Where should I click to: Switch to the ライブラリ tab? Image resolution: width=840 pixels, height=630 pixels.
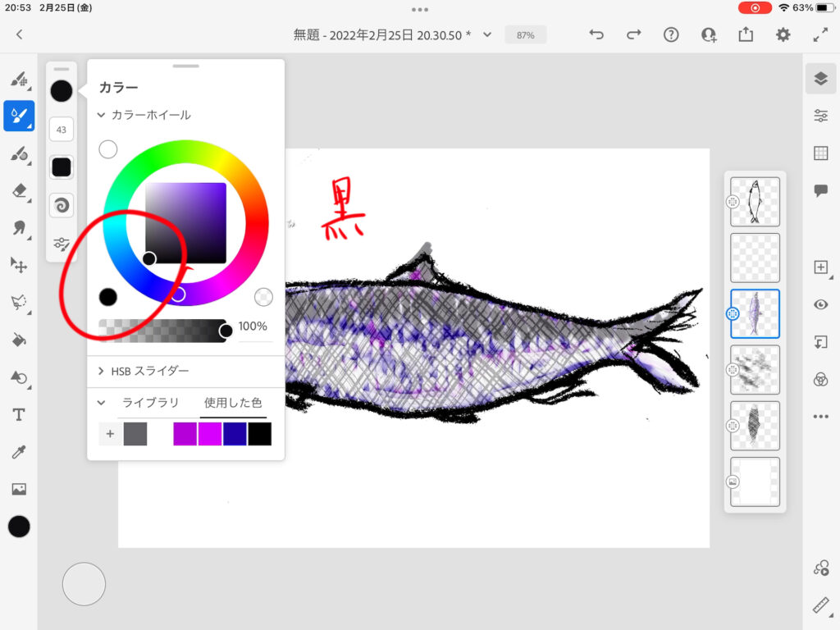(x=150, y=403)
